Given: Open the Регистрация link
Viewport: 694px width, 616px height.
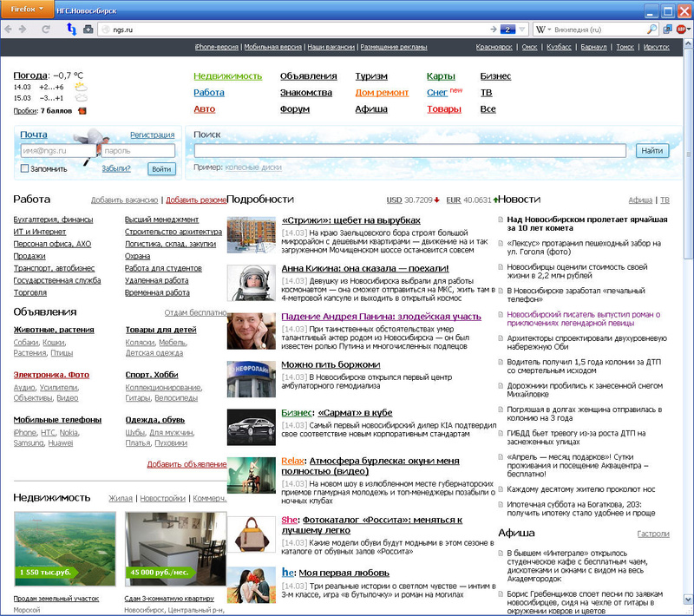Looking at the screenshot, I should tap(152, 135).
